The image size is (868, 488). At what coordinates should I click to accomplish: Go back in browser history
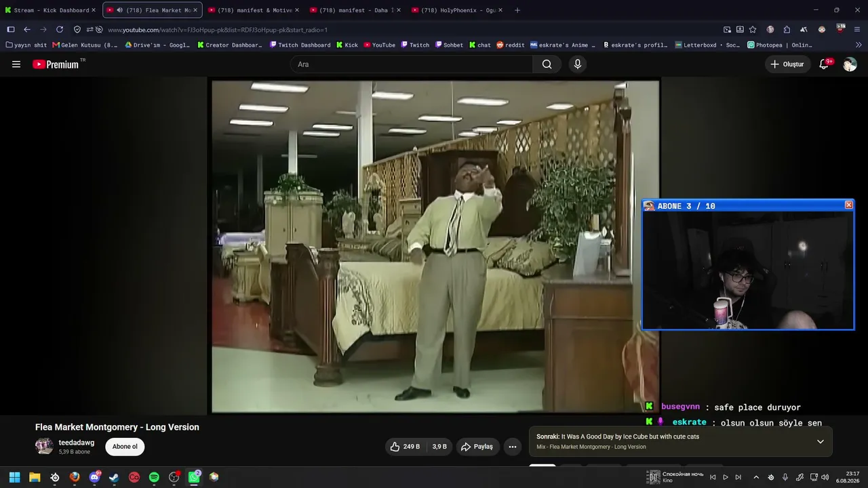(x=27, y=30)
